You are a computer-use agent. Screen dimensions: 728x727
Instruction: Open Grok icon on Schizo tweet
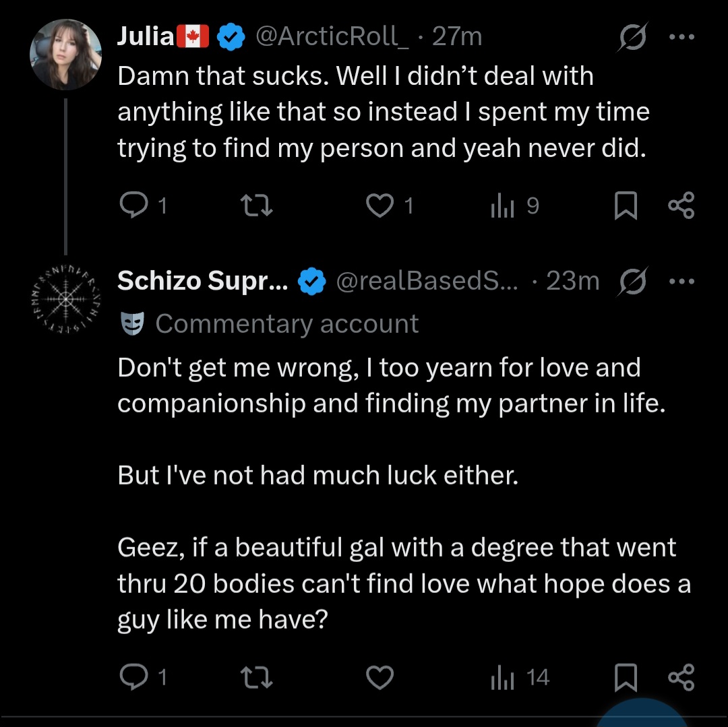(631, 282)
